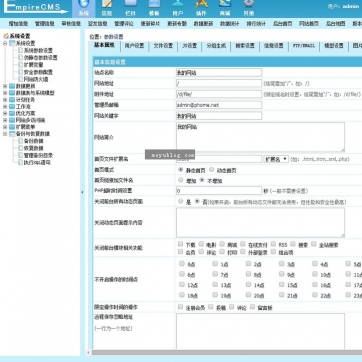Click into the 管理员邮箱 input field
This screenshot has width=362, height=362.
[219, 105]
